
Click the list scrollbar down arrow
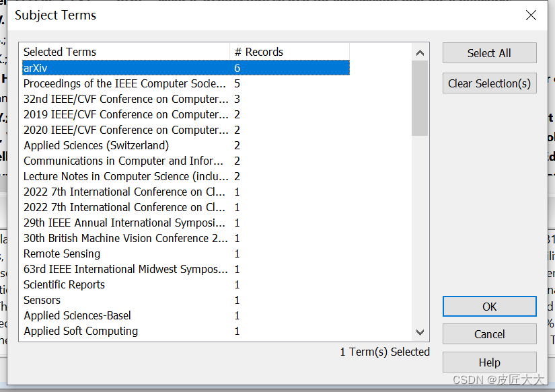click(x=420, y=332)
